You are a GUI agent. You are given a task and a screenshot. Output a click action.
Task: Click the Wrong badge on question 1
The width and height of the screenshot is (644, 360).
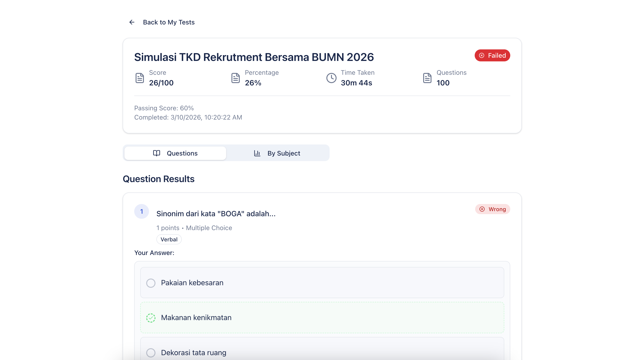click(492, 209)
